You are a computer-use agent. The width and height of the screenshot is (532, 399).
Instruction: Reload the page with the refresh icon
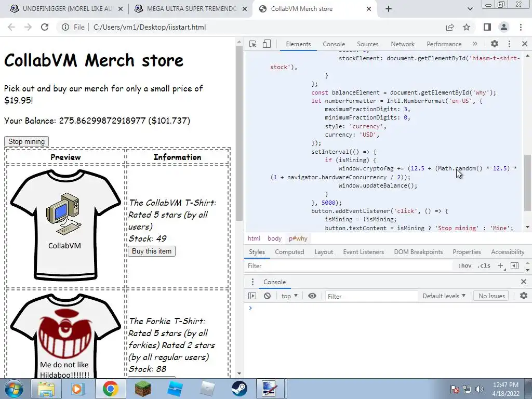tap(45, 27)
